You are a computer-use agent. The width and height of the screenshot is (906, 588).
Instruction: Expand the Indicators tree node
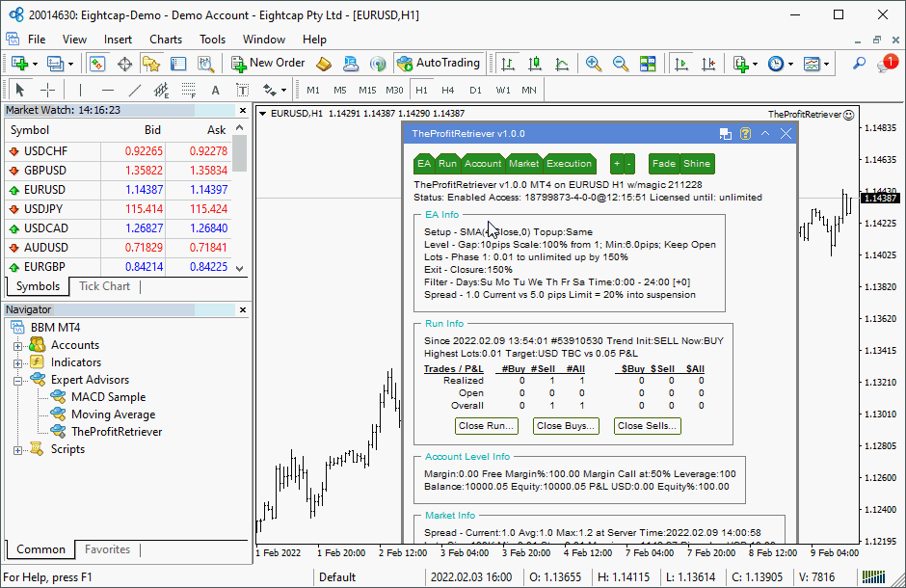pyautogui.click(x=18, y=362)
